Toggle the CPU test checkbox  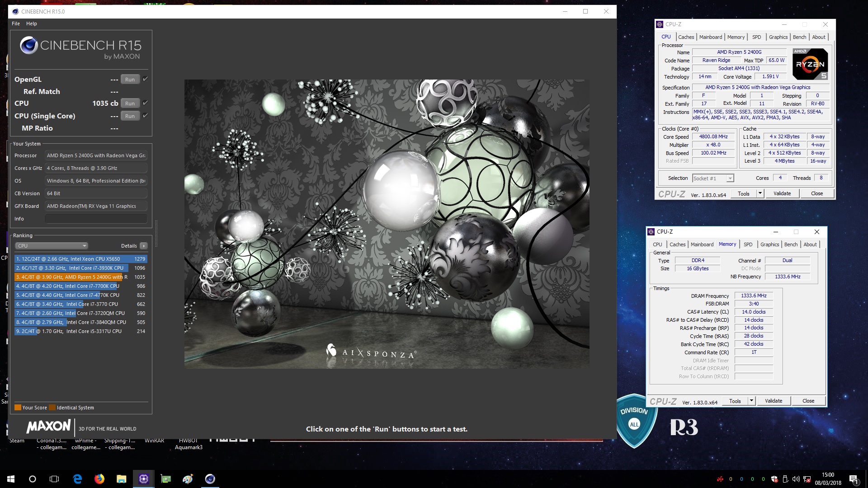pos(145,103)
